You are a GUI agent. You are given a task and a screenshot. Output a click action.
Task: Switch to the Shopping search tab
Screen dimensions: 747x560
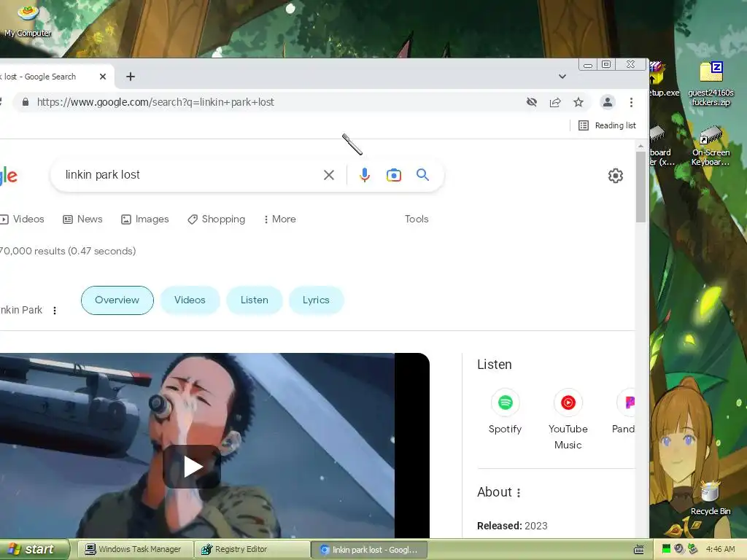click(x=216, y=219)
